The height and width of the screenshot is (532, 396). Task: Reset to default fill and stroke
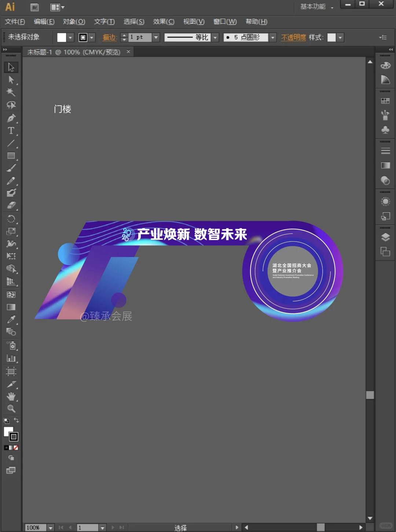(x=6, y=421)
